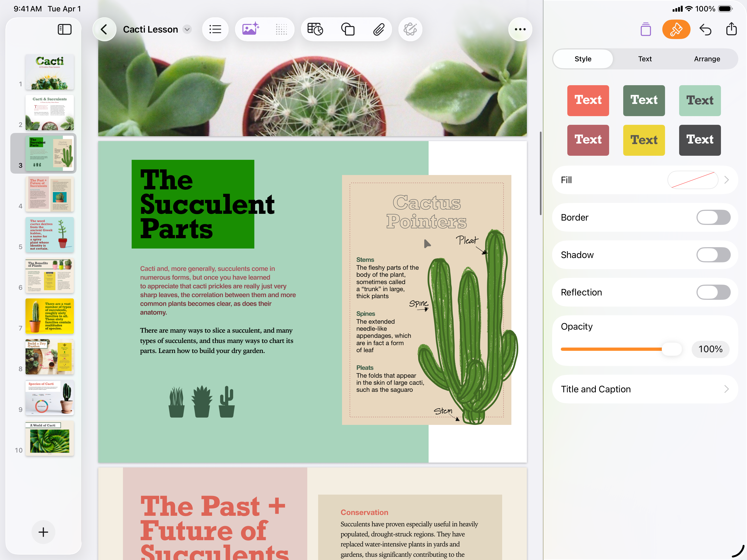Add a new page with the plus button
The image size is (747, 560).
click(43, 532)
